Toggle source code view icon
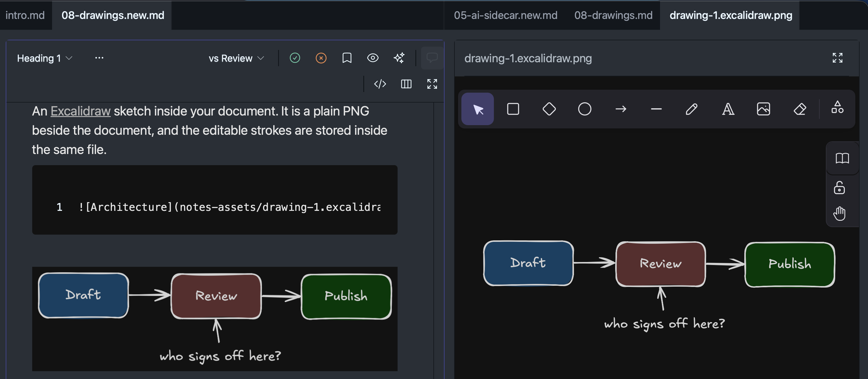The image size is (868, 379). pos(380,84)
